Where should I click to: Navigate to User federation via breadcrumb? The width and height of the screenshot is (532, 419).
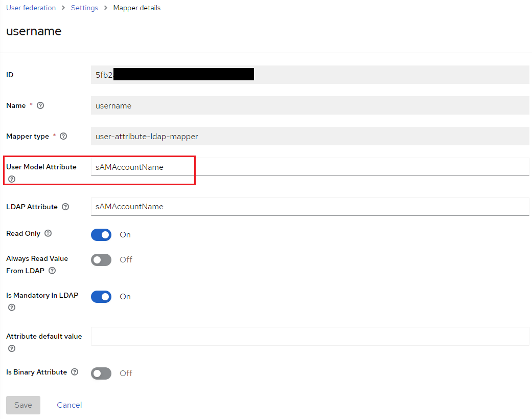tap(31, 8)
